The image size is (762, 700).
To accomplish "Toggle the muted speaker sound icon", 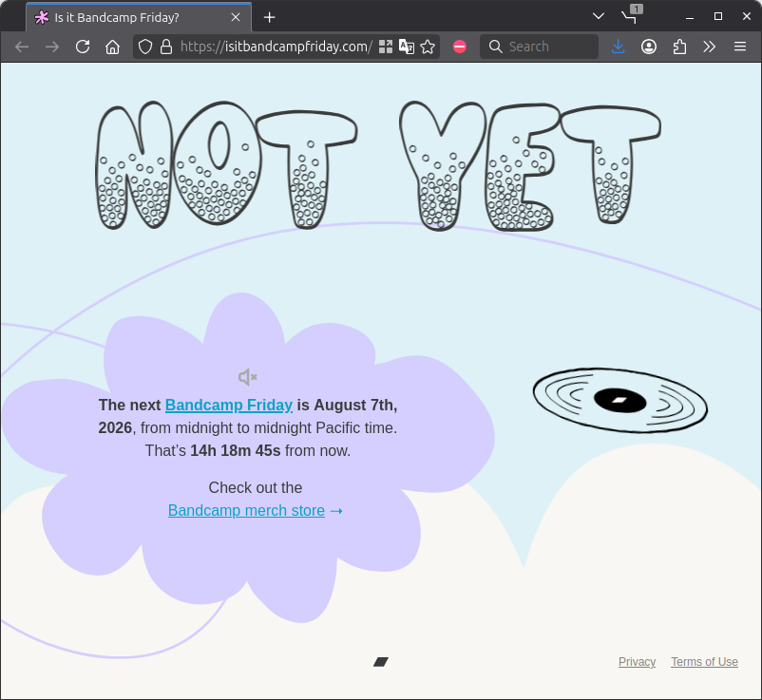I will pyautogui.click(x=248, y=377).
